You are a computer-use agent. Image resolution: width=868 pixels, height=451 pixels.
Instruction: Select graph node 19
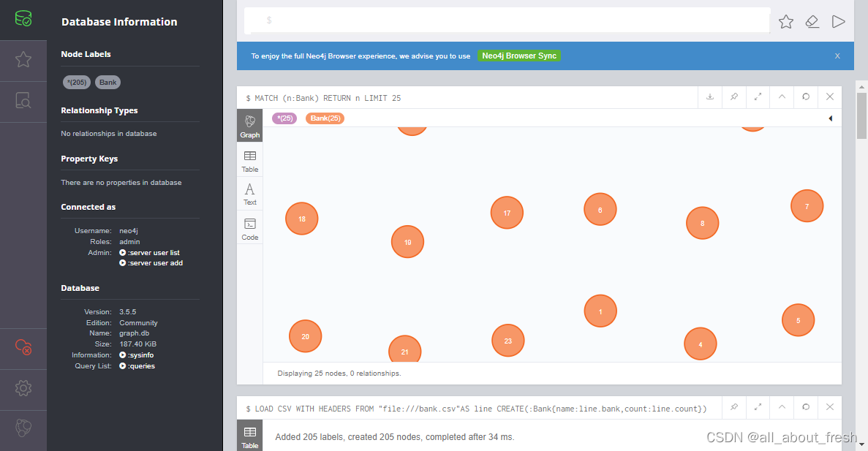[407, 242]
